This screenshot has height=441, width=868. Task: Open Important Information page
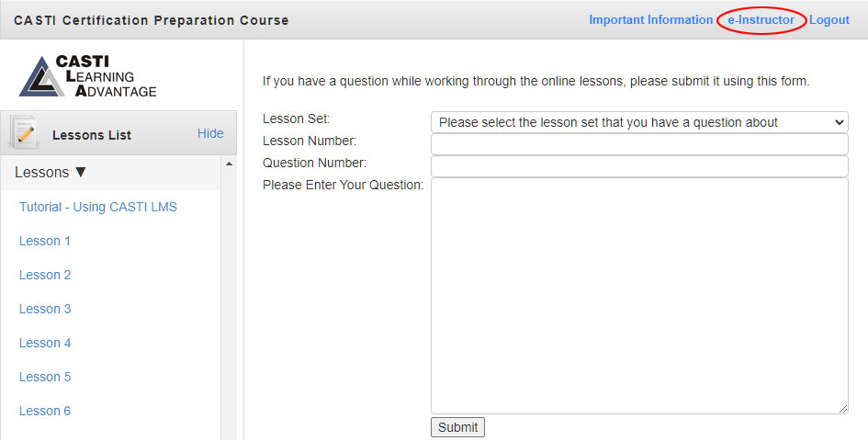pyautogui.click(x=650, y=20)
